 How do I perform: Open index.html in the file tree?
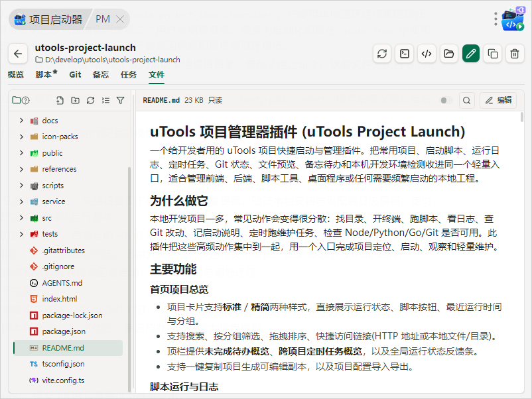pos(68,299)
